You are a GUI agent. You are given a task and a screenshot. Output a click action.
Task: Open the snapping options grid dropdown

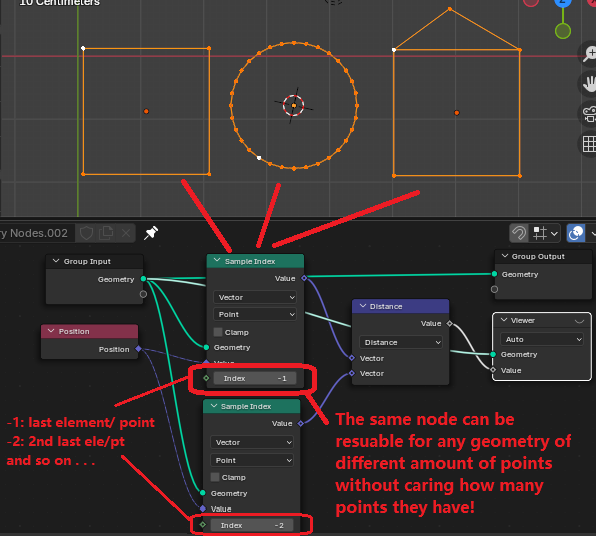tap(545, 233)
